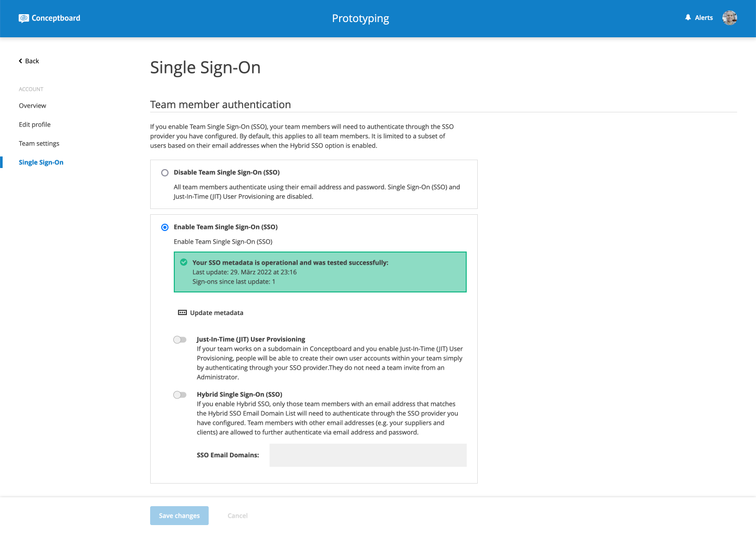This screenshot has height=534, width=756.
Task: Toggle Just-In-Time User Provisioning switch
Action: click(180, 340)
